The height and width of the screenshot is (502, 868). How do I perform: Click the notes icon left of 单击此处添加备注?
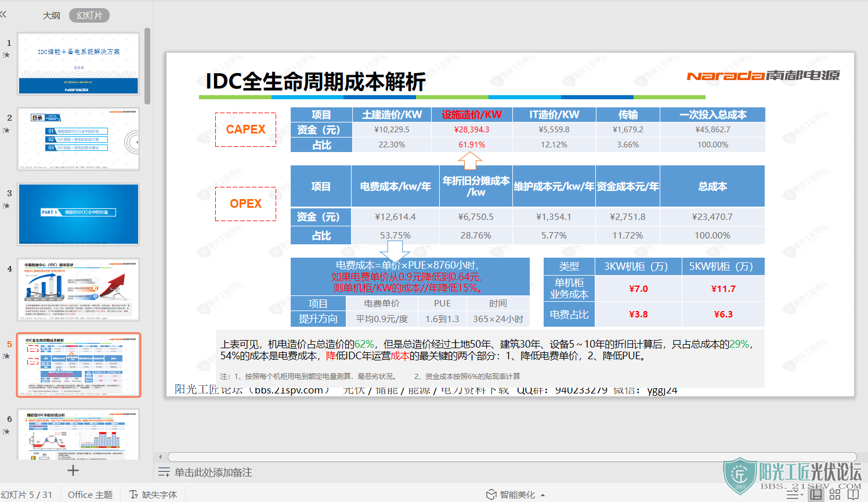(x=164, y=472)
